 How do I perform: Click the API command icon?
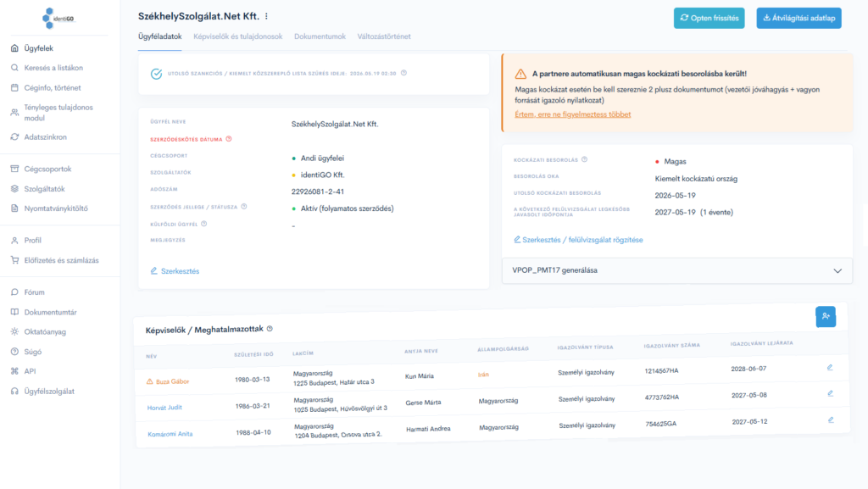(14, 371)
